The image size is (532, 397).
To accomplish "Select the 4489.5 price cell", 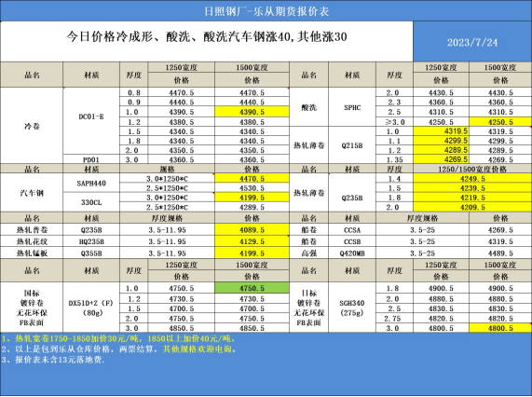I will coord(500,253).
